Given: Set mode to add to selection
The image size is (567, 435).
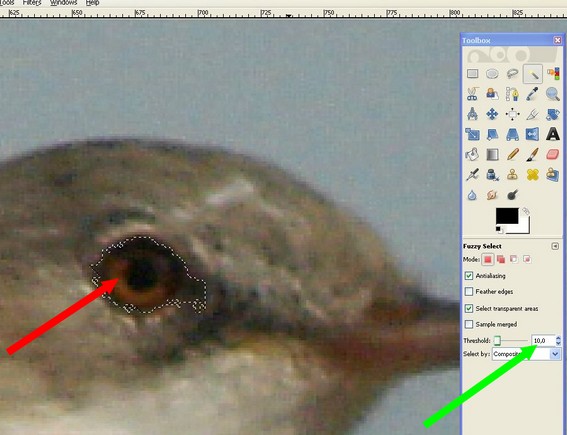Looking at the screenshot, I should [501, 259].
